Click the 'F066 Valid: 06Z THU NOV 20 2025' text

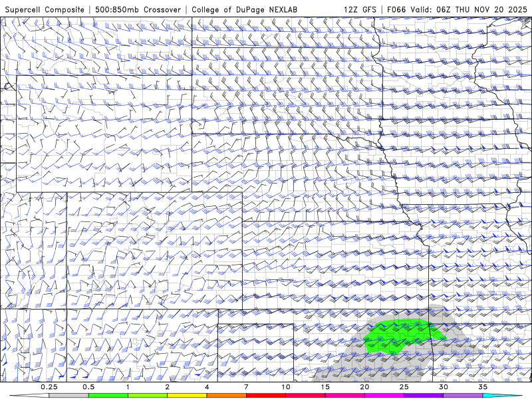click(x=457, y=9)
